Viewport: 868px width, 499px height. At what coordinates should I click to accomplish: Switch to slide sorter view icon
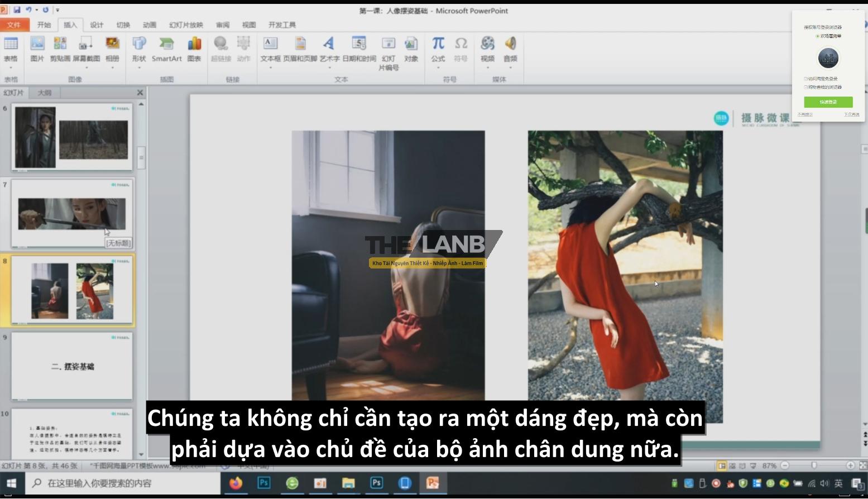[x=732, y=466]
